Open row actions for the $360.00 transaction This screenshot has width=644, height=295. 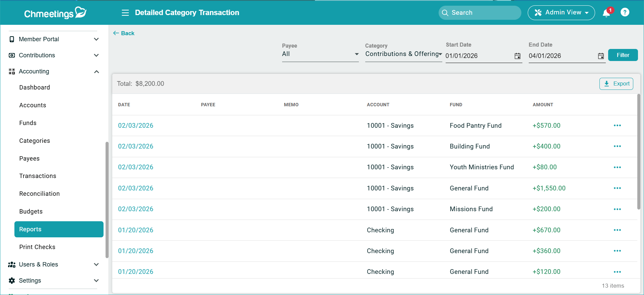point(617,251)
